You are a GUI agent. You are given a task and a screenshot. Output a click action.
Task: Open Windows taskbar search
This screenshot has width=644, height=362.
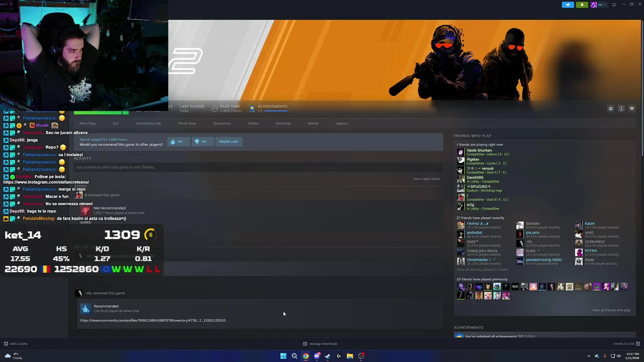pos(294,356)
